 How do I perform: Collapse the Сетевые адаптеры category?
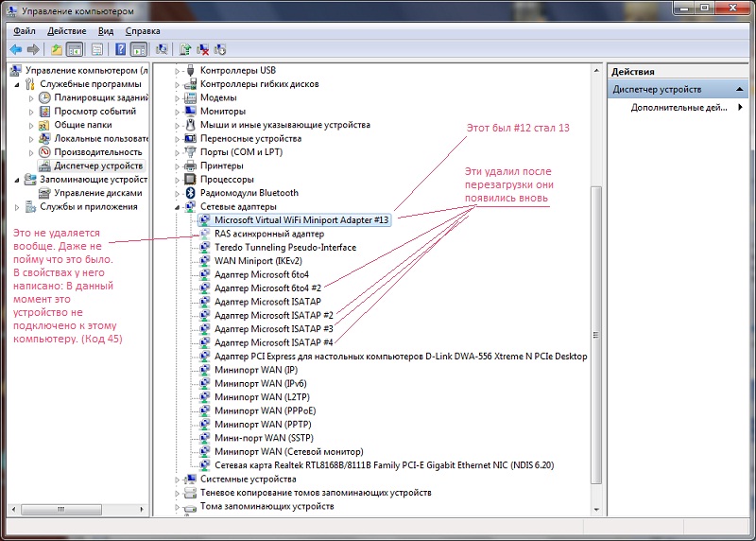pyautogui.click(x=177, y=205)
